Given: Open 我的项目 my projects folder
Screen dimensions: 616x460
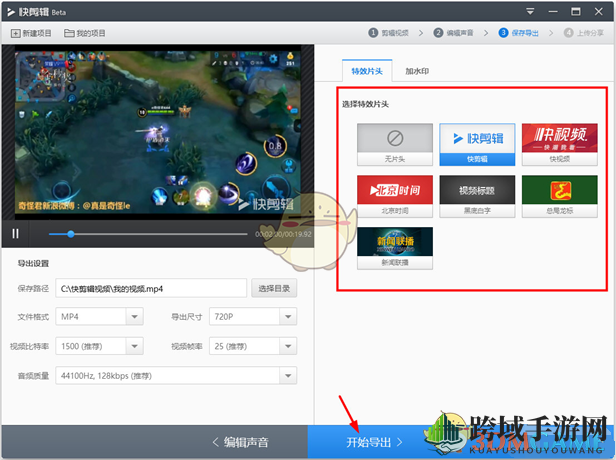Looking at the screenshot, I should click(85, 33).
